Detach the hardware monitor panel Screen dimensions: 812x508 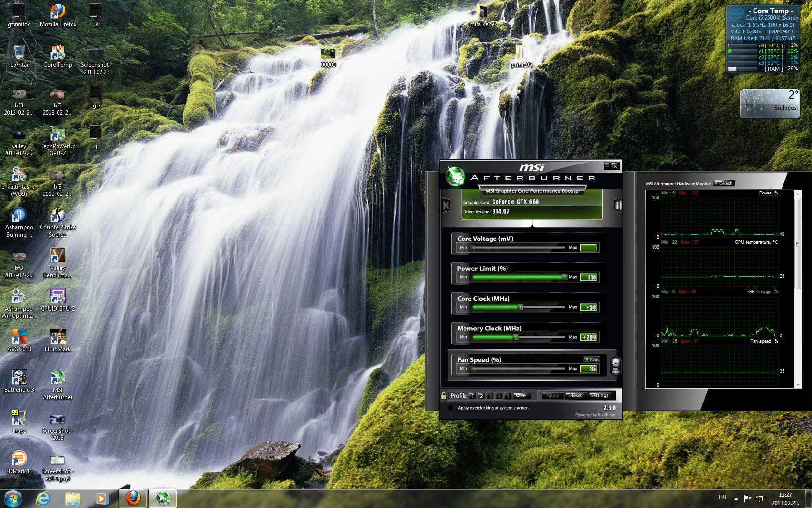[724, 183]
